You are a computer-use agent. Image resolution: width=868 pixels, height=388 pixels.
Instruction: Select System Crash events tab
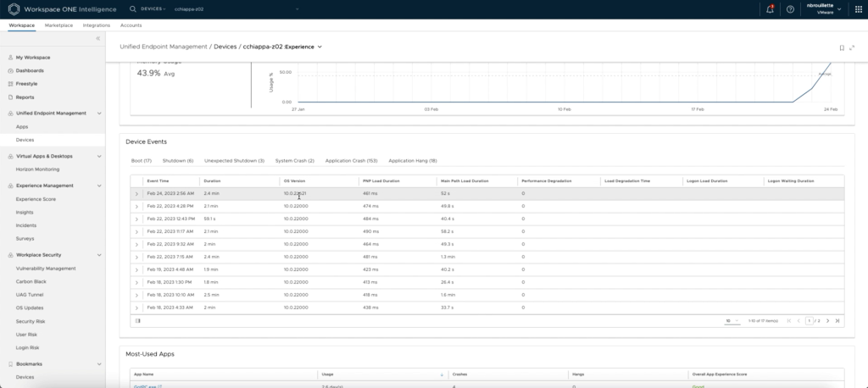[x=294, y=160]
